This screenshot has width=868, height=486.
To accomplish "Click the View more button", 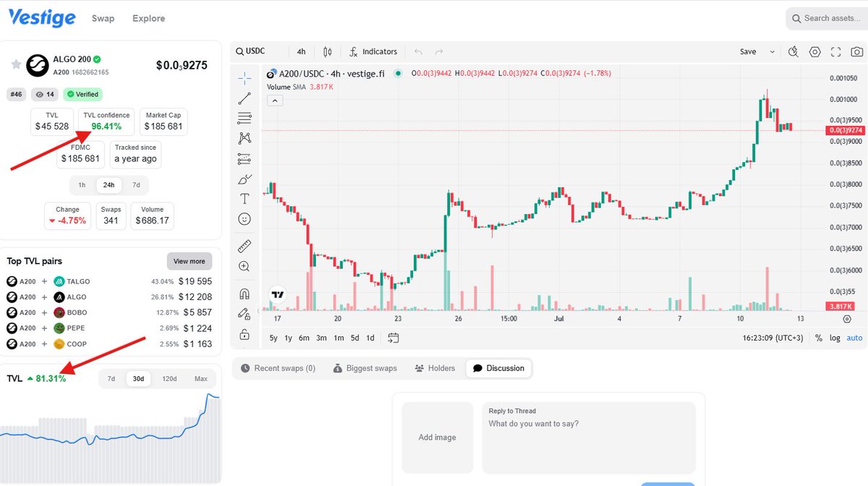I will (190, 261).
